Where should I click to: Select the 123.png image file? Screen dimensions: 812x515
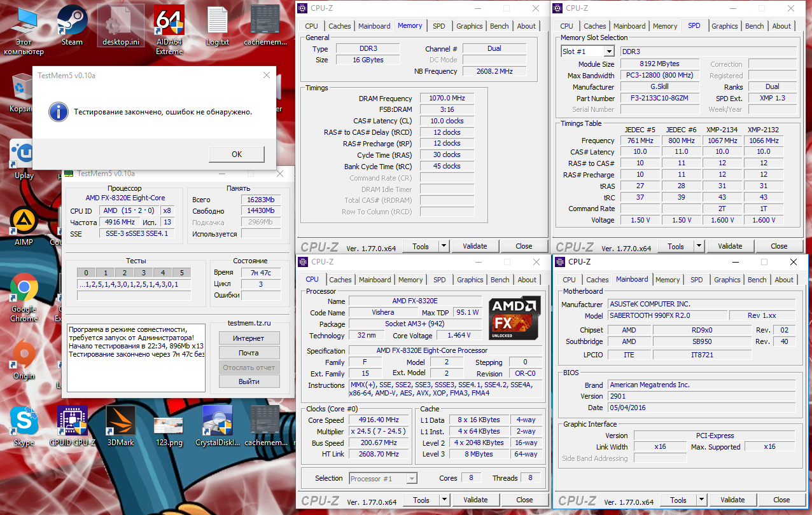169,430
